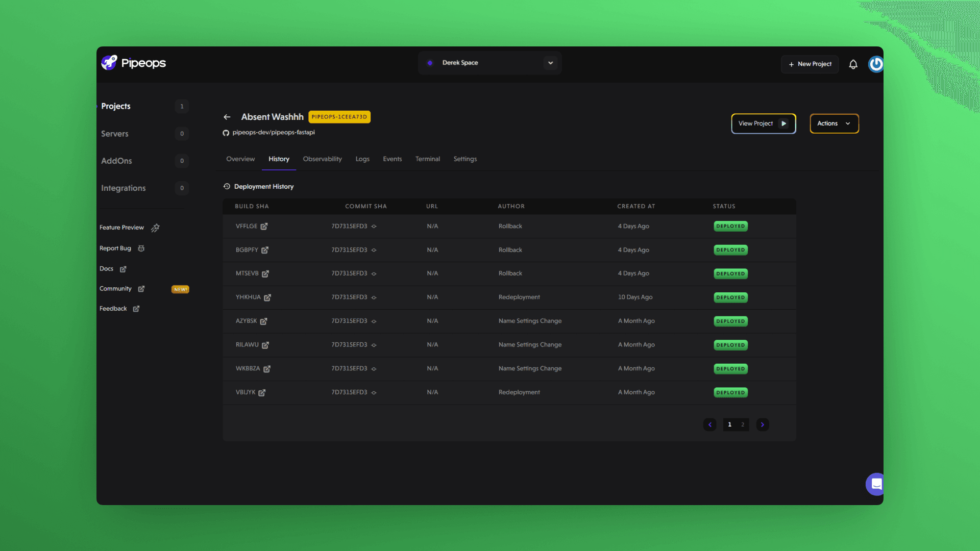Viewport: 980px width, 551px height.
Task: Open the AZYBSK build external link icon
Action: 264,321
